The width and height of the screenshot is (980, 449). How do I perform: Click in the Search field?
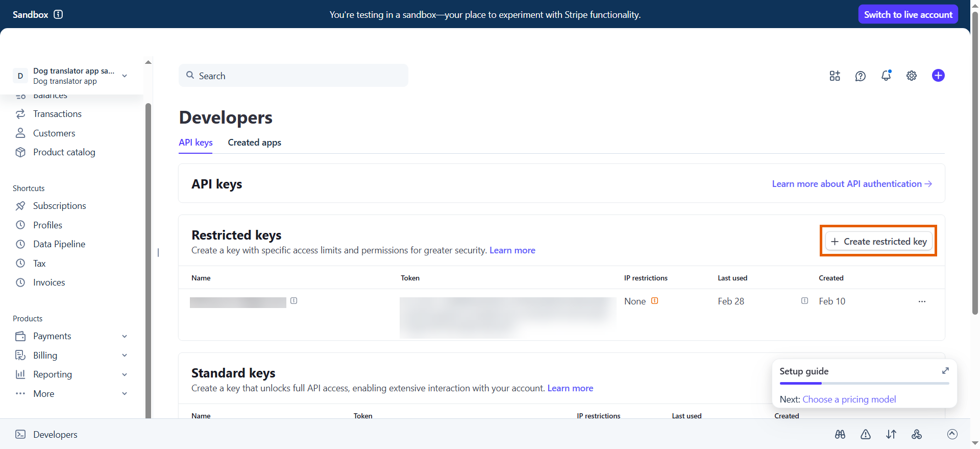[293, 76]
